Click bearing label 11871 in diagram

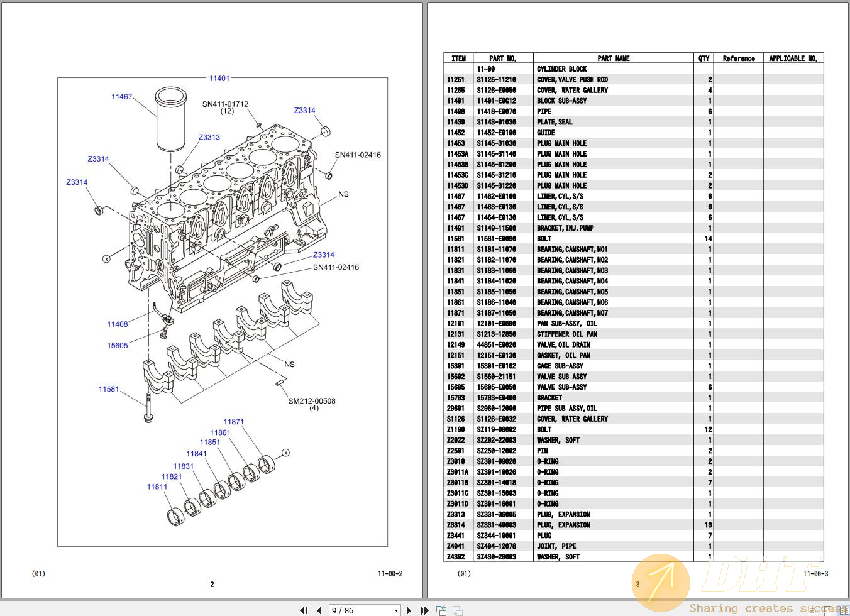coord(234,422)
